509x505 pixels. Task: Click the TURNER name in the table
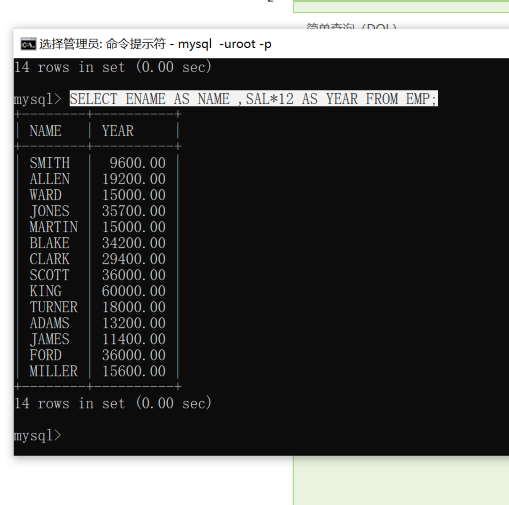pyautogui.click(x=53, y=307)
